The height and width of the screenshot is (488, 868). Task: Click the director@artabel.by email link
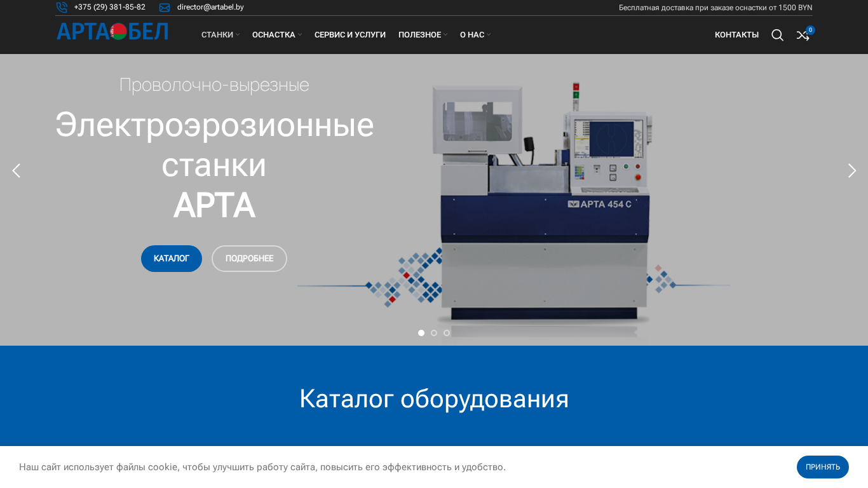click(210, 7)
